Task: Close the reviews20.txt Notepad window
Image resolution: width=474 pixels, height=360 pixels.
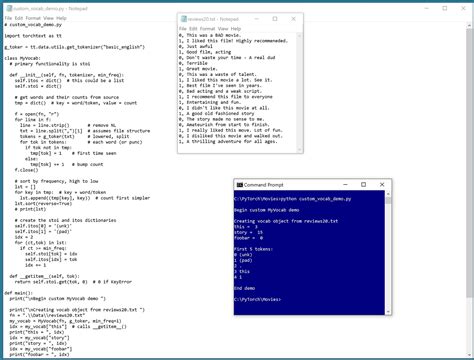Action: pyautogui.click(x=293, y=19)
